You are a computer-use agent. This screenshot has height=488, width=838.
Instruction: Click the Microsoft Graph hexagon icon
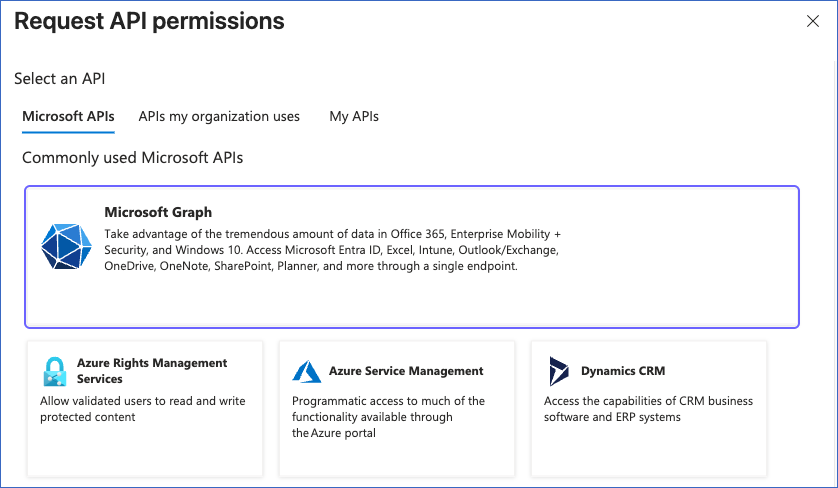pos(66,246)
